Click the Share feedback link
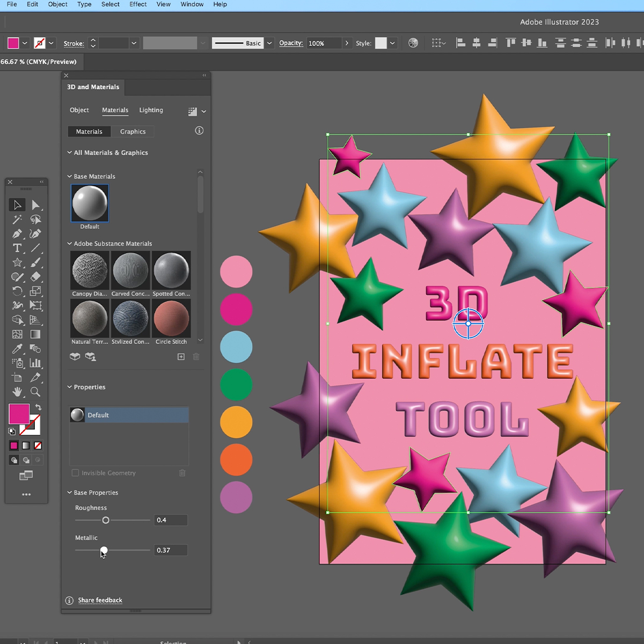The image size is (644, 644). [x=100, y=600]
